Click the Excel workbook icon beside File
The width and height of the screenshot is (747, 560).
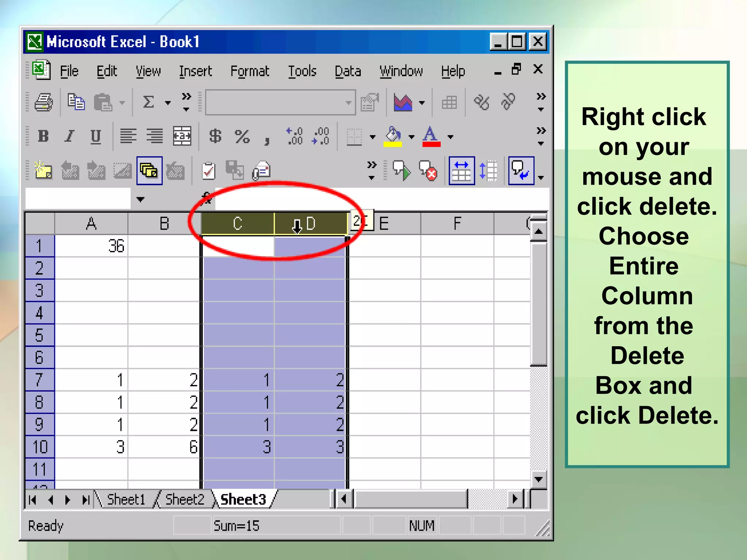[x=41, y=70]
